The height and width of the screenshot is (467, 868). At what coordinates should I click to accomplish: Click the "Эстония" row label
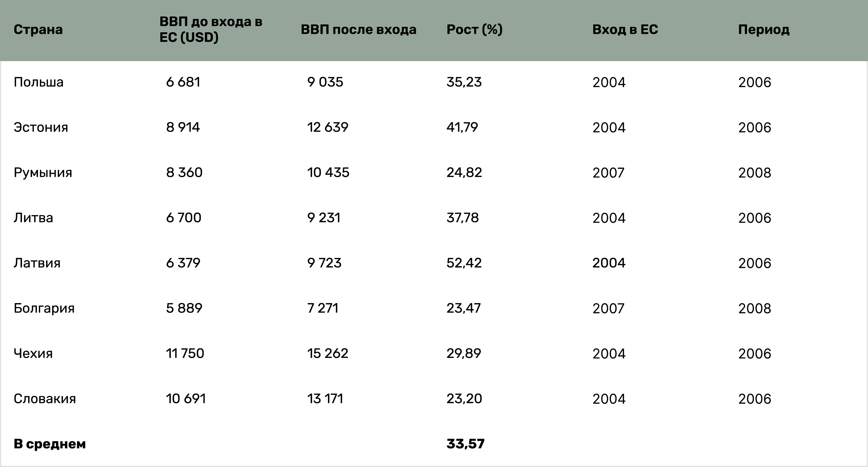41,128
